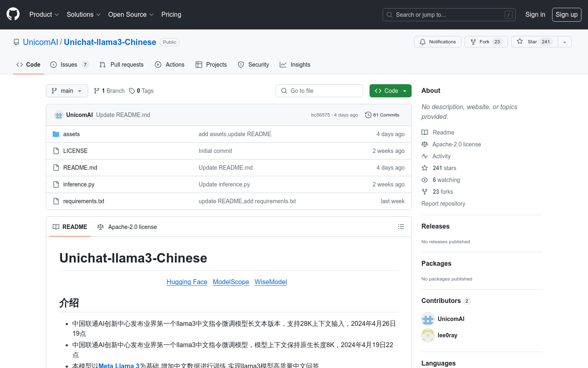The image size is (588, 368).
Task: Select the README tab in file viewer
Action: (x=70, y=227)
